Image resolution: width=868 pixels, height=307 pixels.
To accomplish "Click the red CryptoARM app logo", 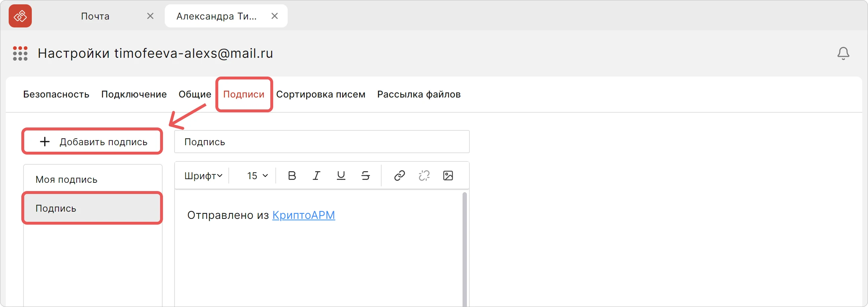I will [x=20, y=16].
